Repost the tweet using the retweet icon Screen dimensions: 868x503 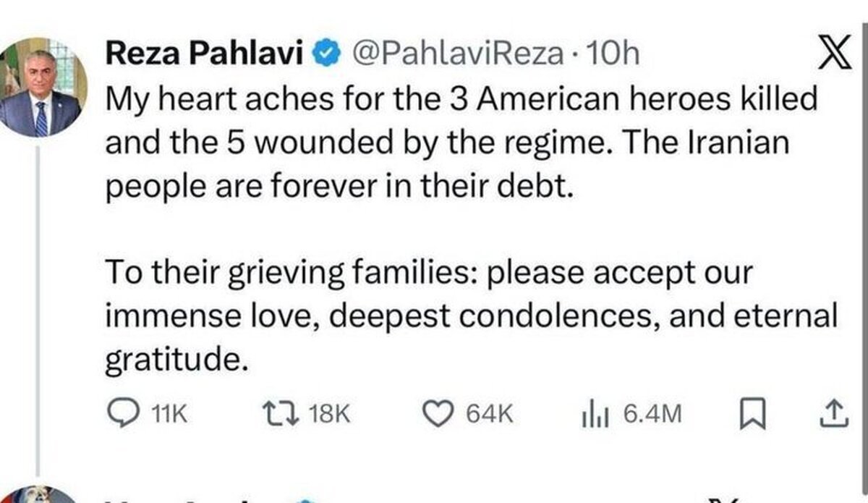[x=284, y=415]
